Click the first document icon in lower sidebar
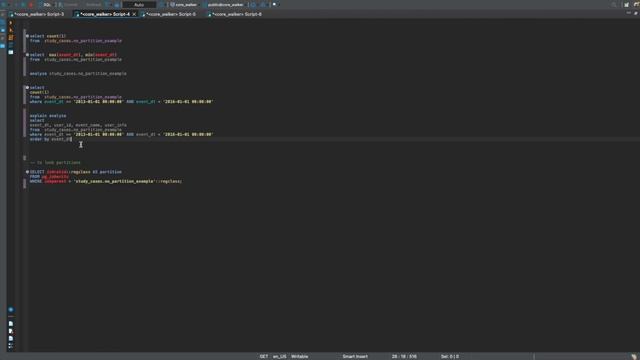Screen dimensions: 640x360 [x=11, y=324]
